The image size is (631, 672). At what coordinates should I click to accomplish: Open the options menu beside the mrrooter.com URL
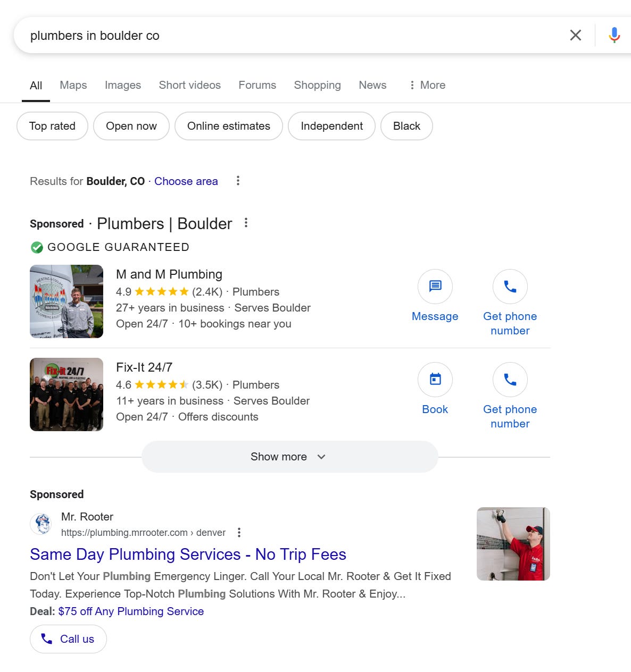tap(239, 532)
